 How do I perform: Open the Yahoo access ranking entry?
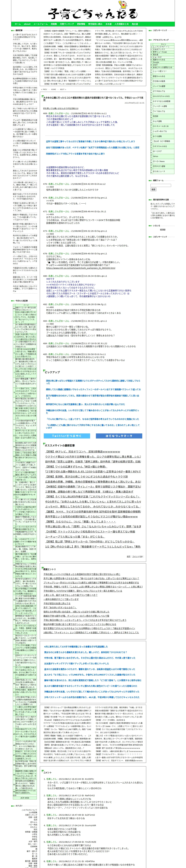coord(155,156)
